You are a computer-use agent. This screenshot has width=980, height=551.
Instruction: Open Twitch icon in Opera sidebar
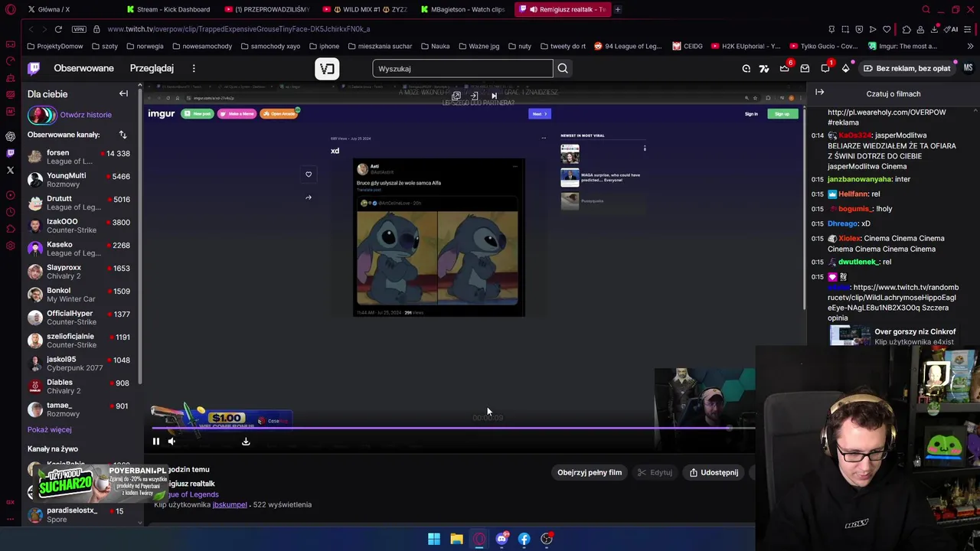(10, 153)
